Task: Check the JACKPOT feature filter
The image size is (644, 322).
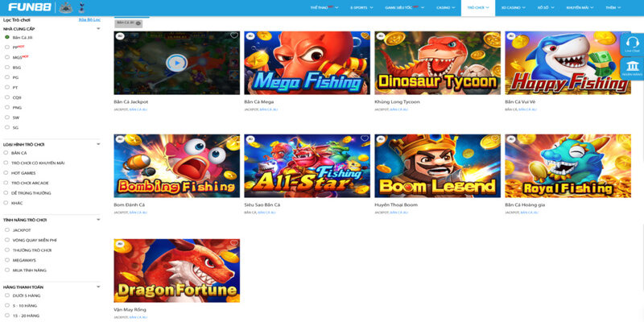Action: (7, 230)
